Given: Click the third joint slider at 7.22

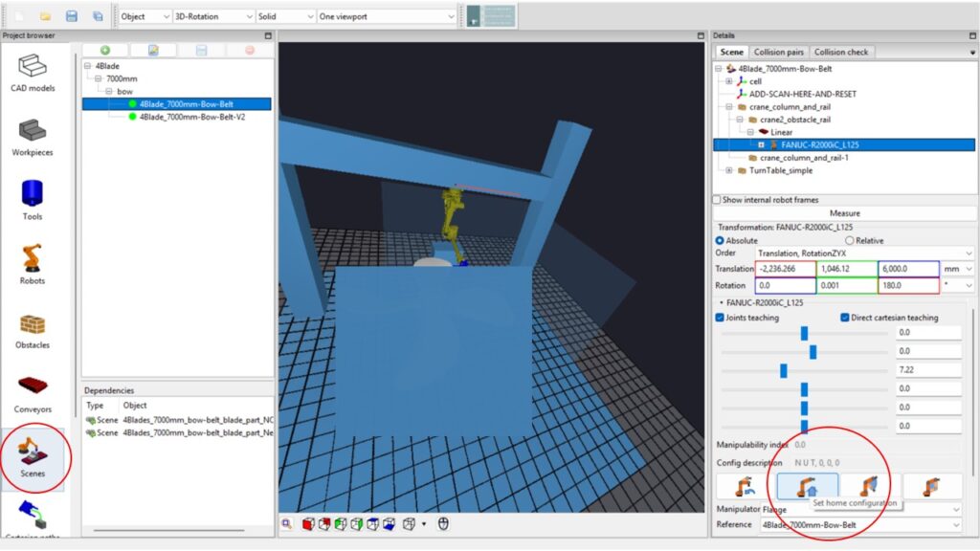Looking at the screenshot, I should coord(784,370).
